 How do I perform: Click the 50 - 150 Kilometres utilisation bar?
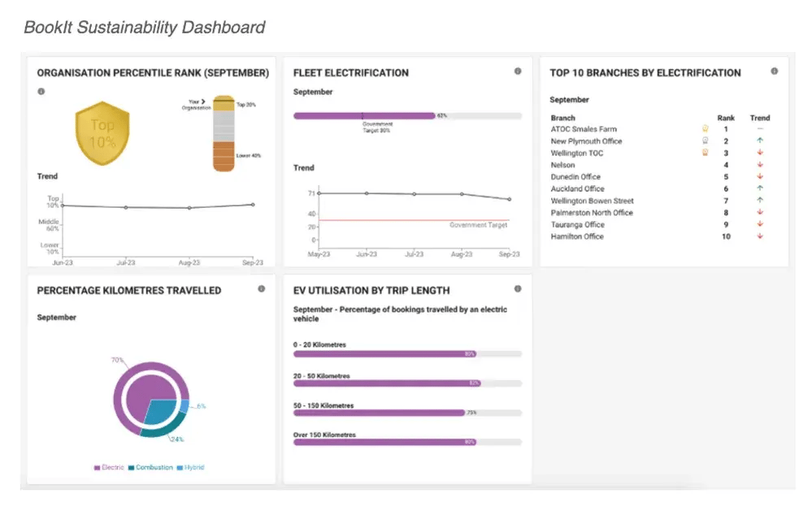click(407, 413)
